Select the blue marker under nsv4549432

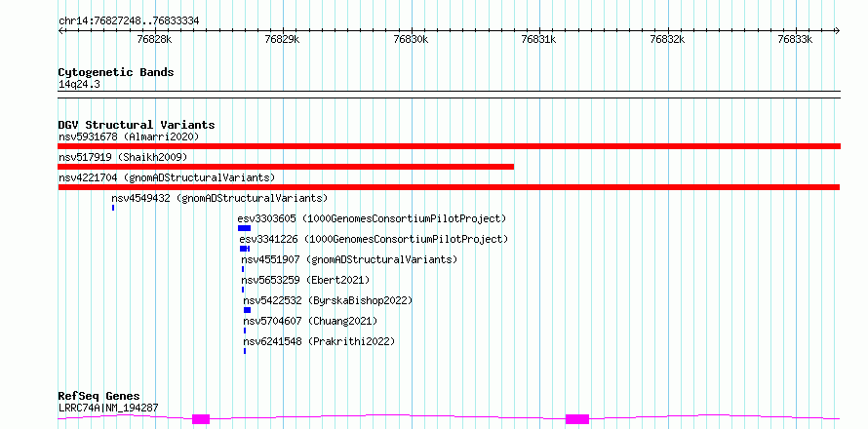tap(113, 208)
